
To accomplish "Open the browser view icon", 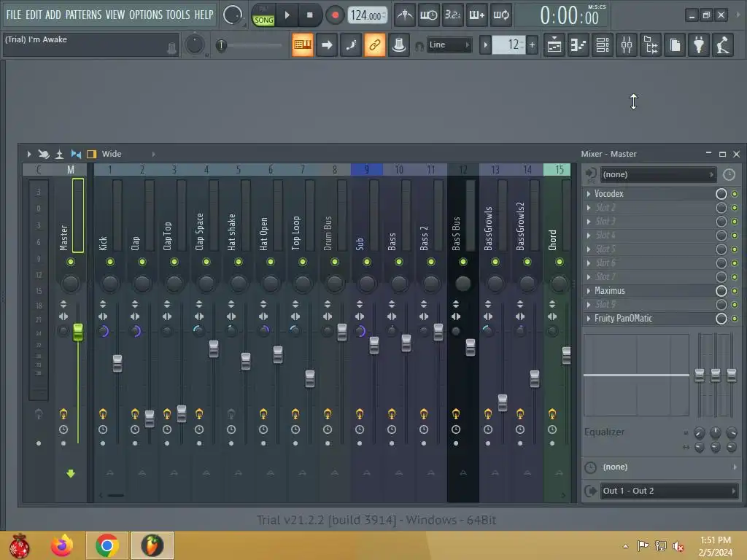I will point(651,45).
